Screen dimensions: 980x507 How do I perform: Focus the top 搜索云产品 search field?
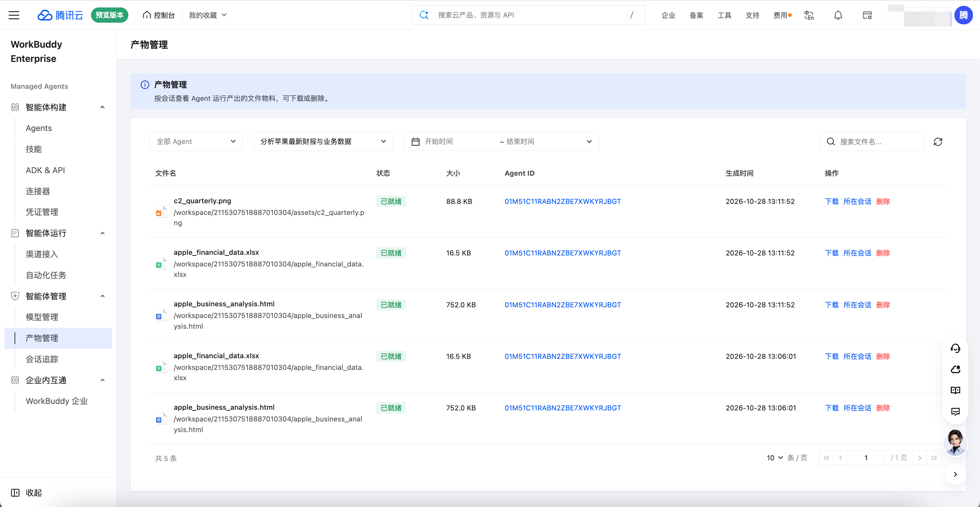point(529,15)
